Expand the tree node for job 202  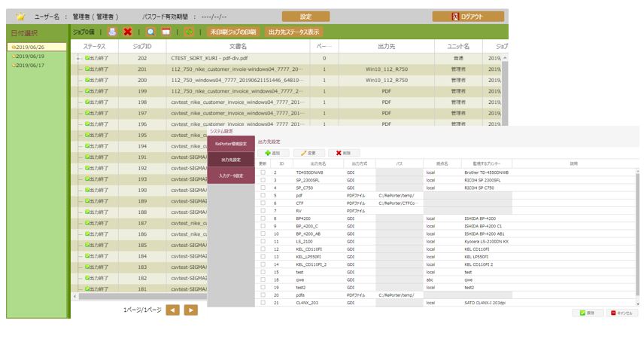[x=78, y=58]
